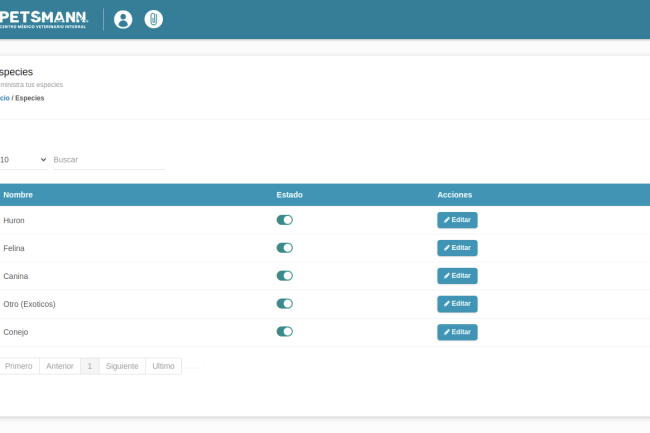Open the editor for Canina

(457, 276)
